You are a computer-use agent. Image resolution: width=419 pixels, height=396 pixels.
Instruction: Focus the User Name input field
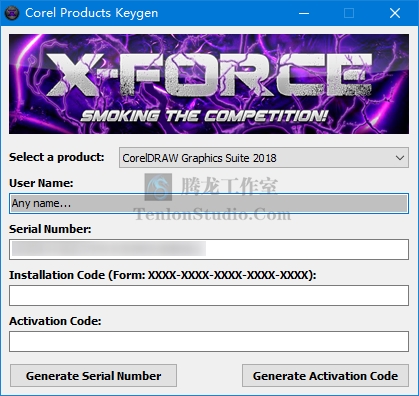pos(209,203)
